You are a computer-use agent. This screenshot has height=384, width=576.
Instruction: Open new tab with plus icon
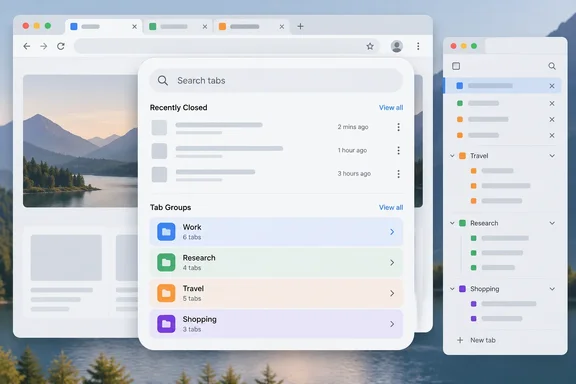[x=300, y=26]
